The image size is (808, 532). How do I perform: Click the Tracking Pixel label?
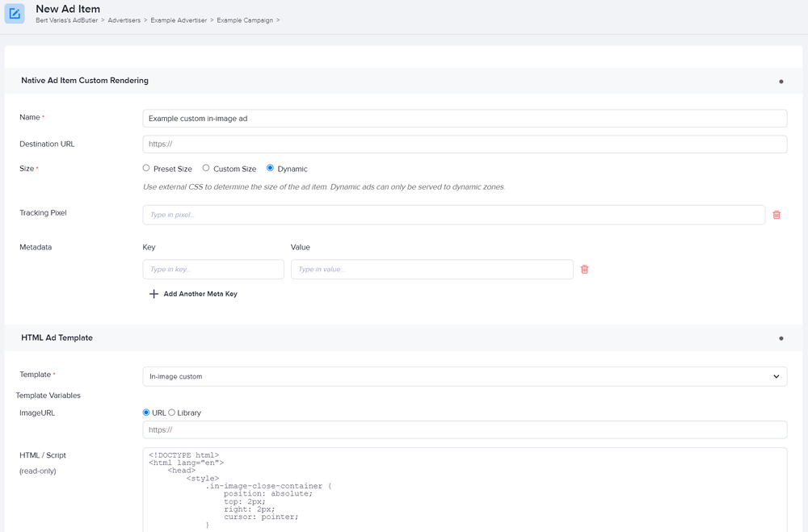44,212
